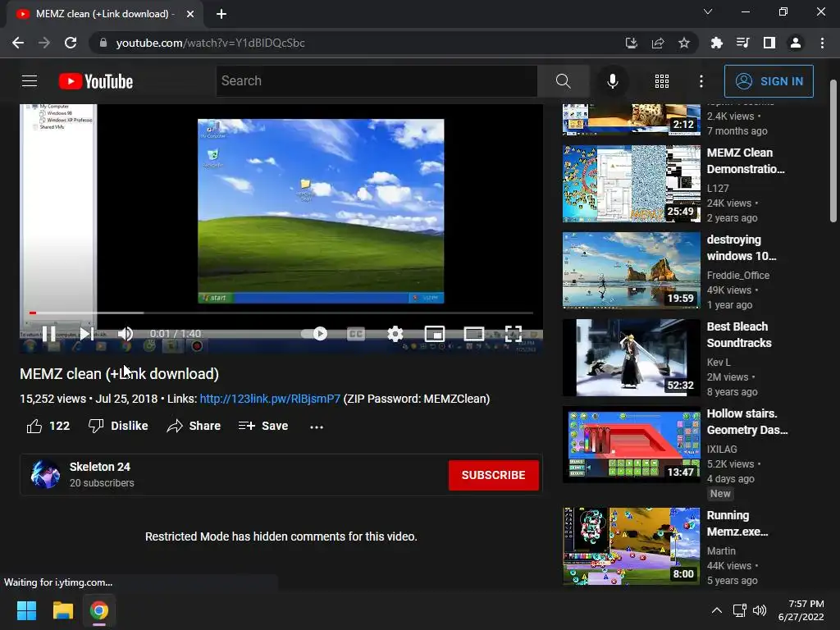Show hidden tray icons chevron
840x630 pixels.
(x=717, y=610)
